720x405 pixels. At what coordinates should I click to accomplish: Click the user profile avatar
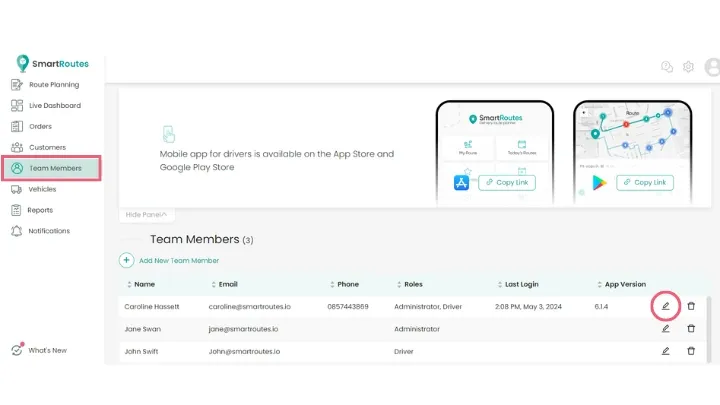[712, 67]
